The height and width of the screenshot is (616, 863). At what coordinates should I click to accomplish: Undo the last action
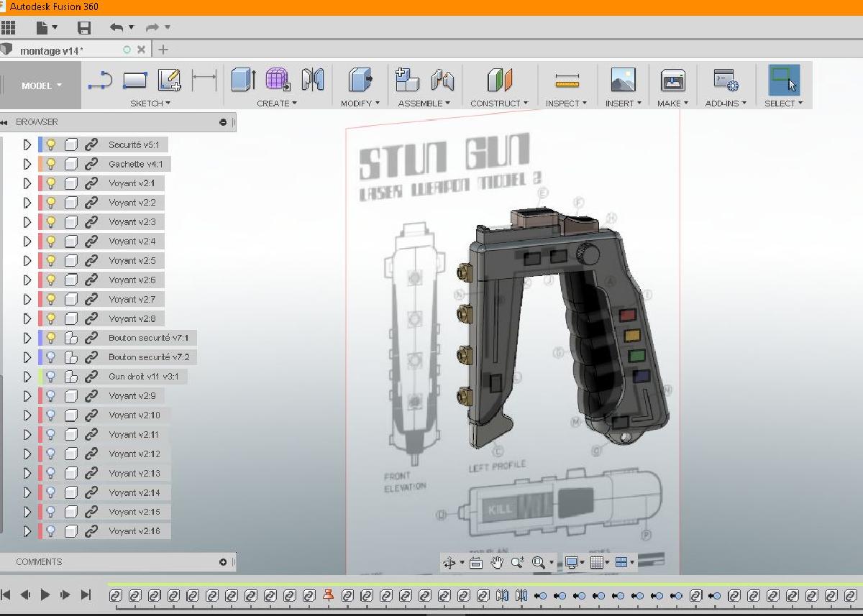pyautogui.click(x=117, y=27)
